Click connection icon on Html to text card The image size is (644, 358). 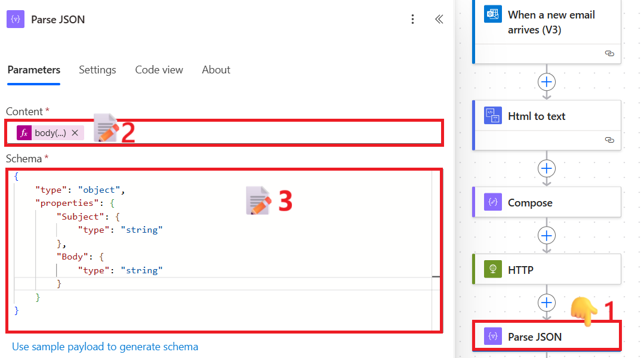point(609,140)
